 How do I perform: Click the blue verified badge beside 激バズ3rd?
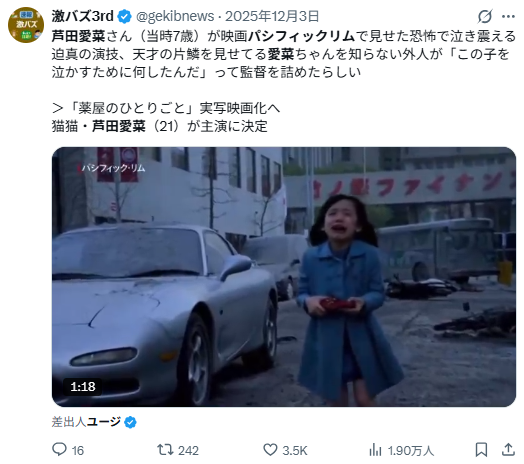point(125,16)
